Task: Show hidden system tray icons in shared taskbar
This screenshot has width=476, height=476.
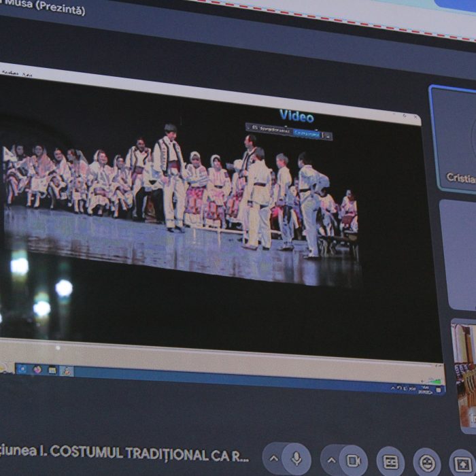Action: point(393,388)
